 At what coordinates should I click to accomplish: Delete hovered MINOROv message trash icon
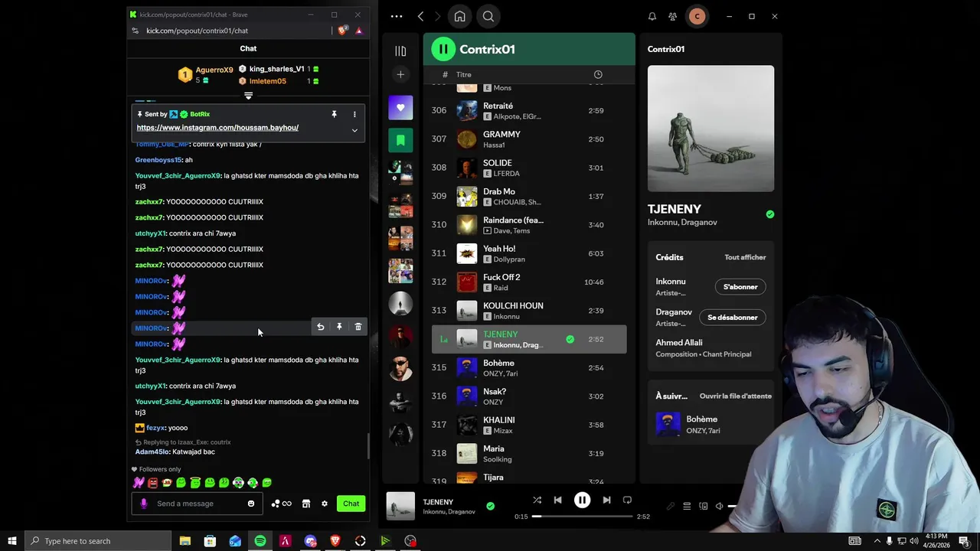(x=358, y=327)
